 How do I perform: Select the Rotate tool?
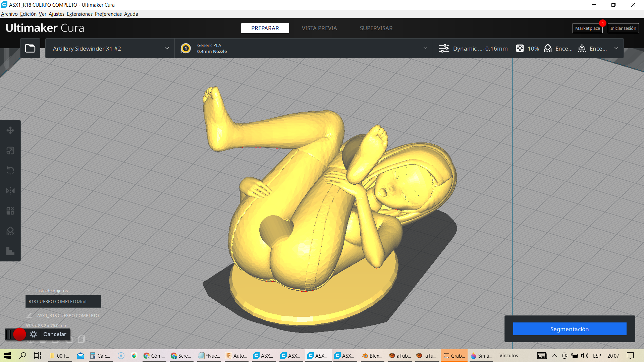pos(10,171)
